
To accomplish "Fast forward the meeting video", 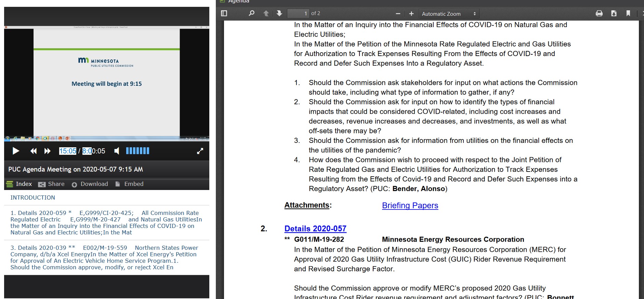I will (48, 151).
